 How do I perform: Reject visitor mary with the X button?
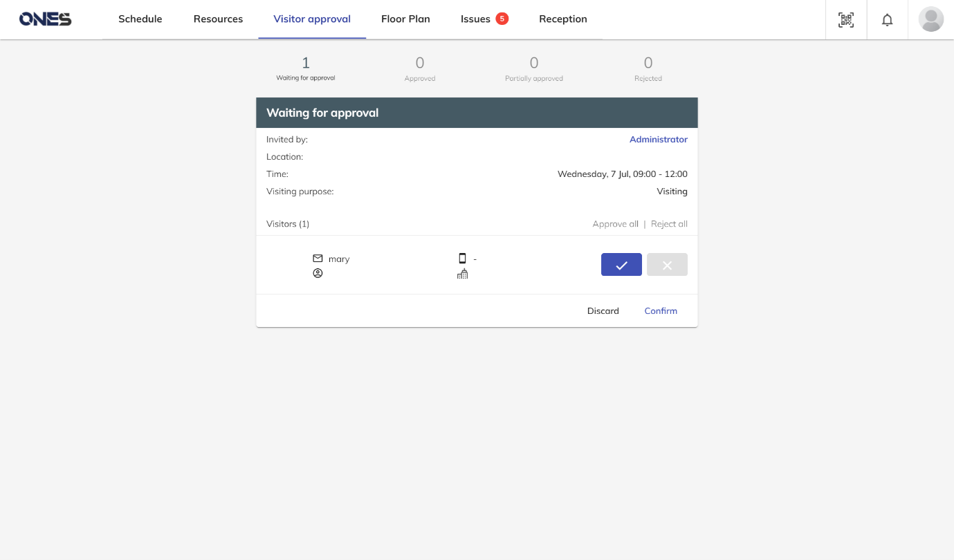(x=667, y=265)
